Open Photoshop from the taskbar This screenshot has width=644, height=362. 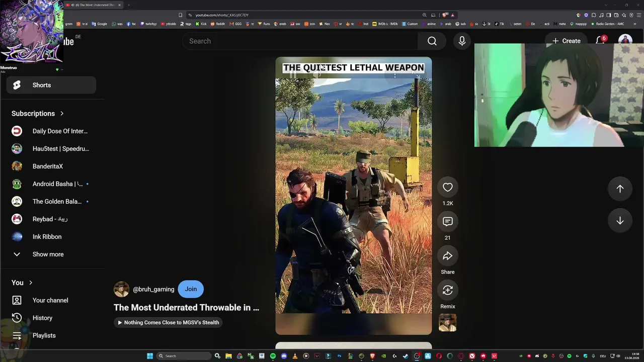tap(339, 356)
